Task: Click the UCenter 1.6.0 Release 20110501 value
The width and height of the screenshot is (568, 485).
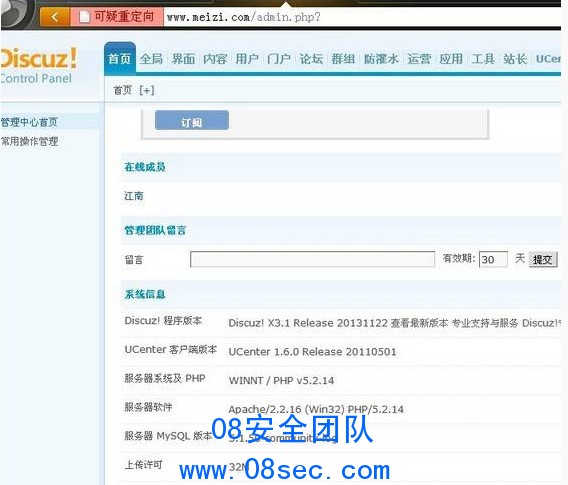Action: pos(312,352)
